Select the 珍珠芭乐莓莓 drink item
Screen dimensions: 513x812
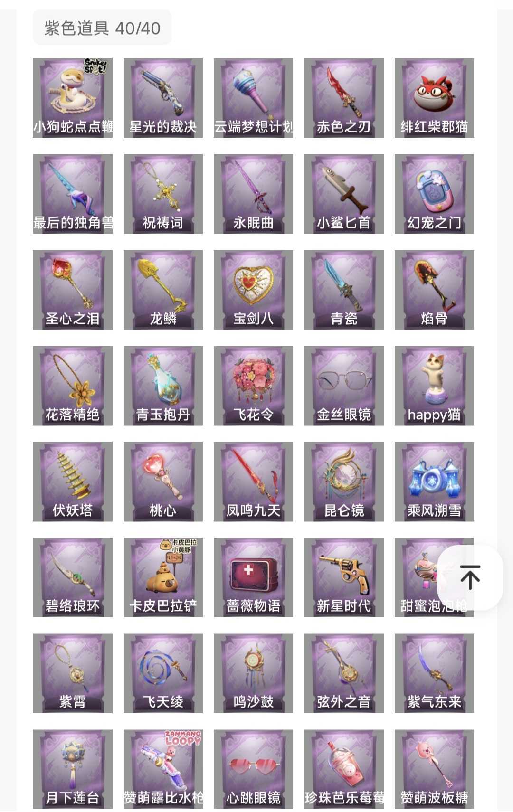pyautogui.click(x=344, y=769)
